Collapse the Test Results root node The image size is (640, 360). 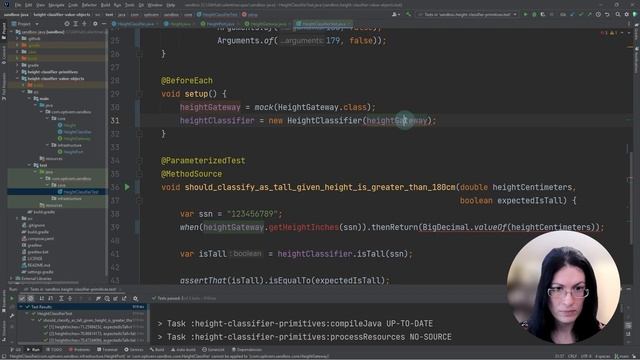(x=21, y=307)
